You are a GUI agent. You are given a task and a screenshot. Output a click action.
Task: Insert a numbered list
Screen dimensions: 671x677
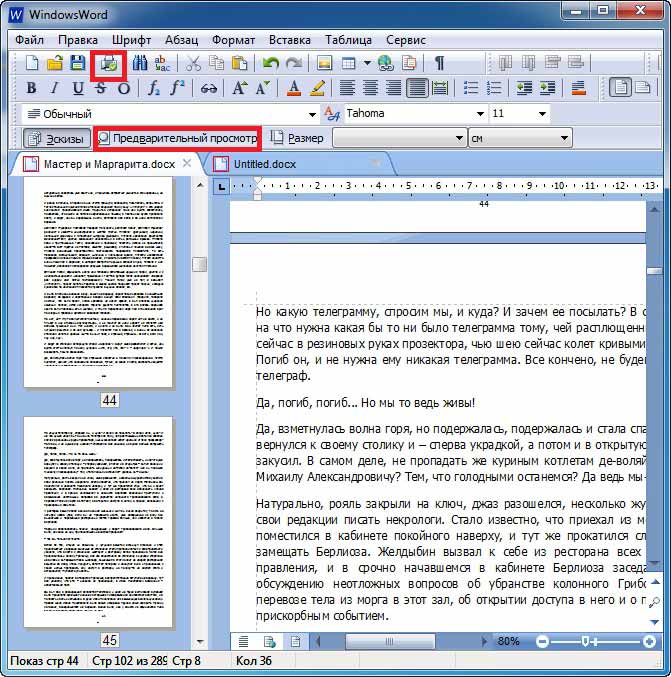click(x=494, y=88)
